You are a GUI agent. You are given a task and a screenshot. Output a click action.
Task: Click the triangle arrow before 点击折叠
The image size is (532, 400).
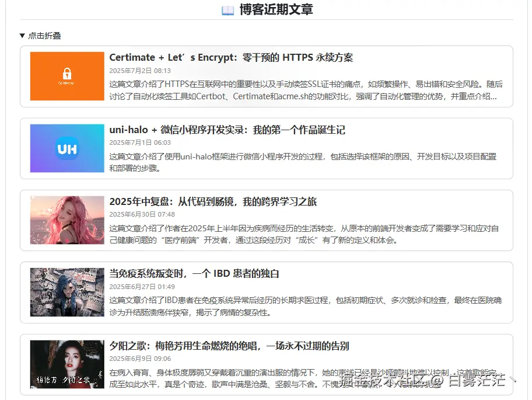point(21,35)
